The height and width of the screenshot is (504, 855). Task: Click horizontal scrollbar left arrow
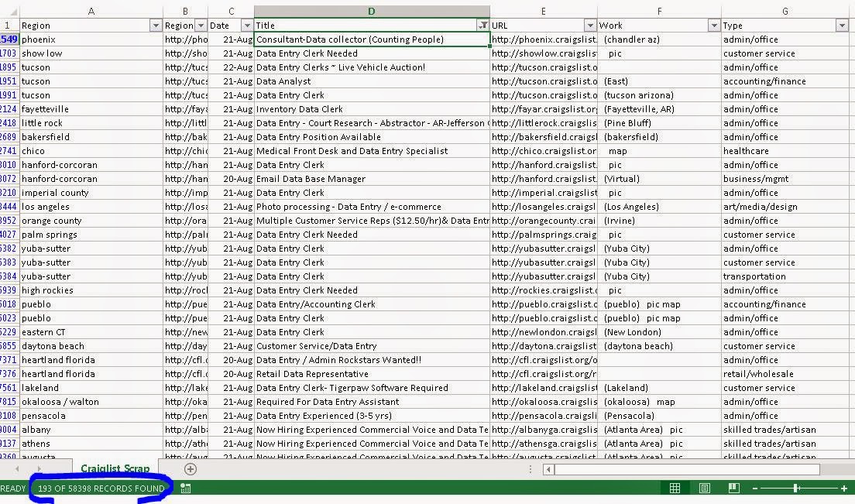tap(548, 469)
